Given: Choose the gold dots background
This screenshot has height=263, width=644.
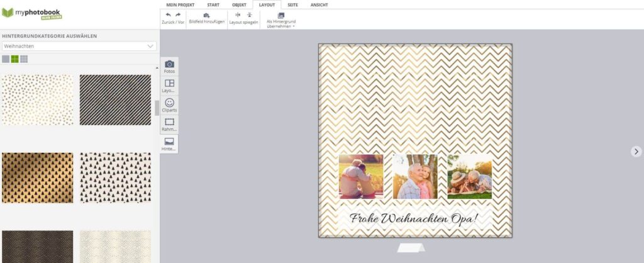Looking at the screenshot, I should pyautogui.click(x=37, y=100).
